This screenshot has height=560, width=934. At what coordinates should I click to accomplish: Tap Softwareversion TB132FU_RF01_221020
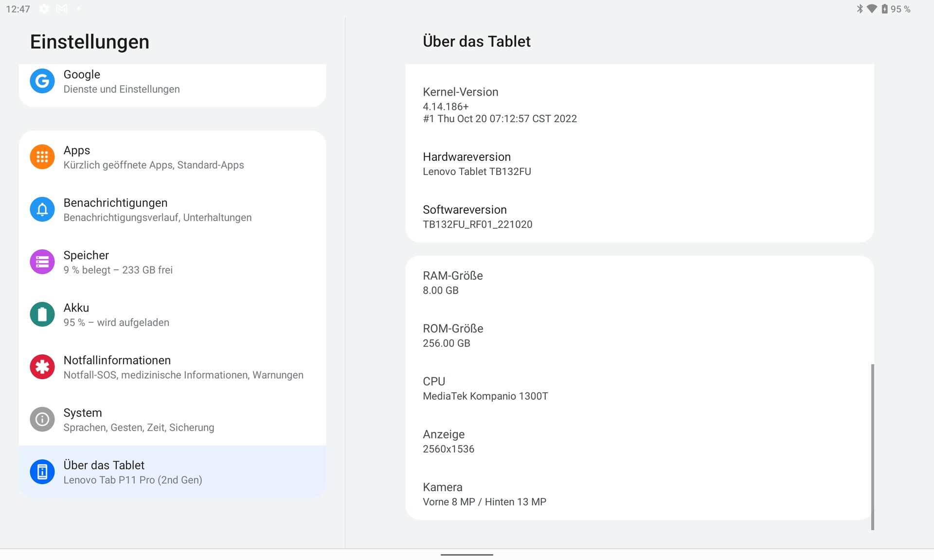point(639,217)
